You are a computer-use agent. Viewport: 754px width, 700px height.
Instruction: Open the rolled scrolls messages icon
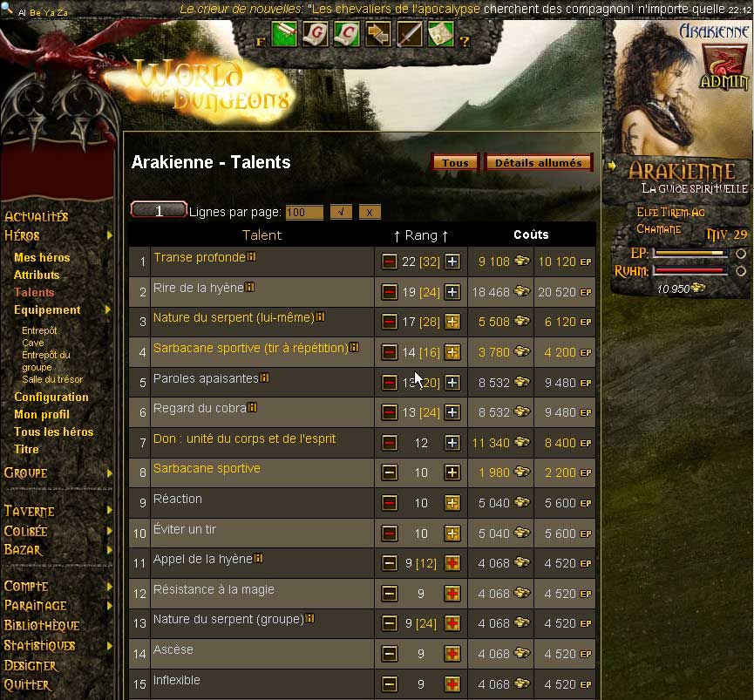[284, 34]
